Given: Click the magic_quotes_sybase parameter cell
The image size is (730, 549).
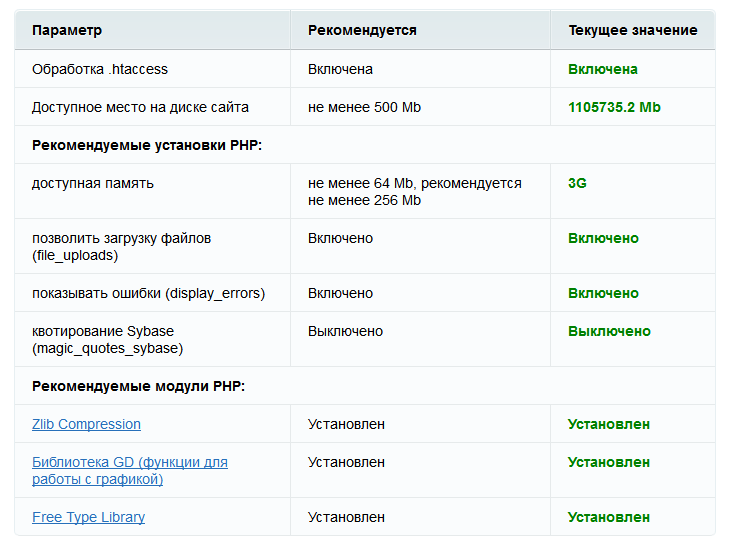Looking at the screenshot, I should click(x=107, y=339).
